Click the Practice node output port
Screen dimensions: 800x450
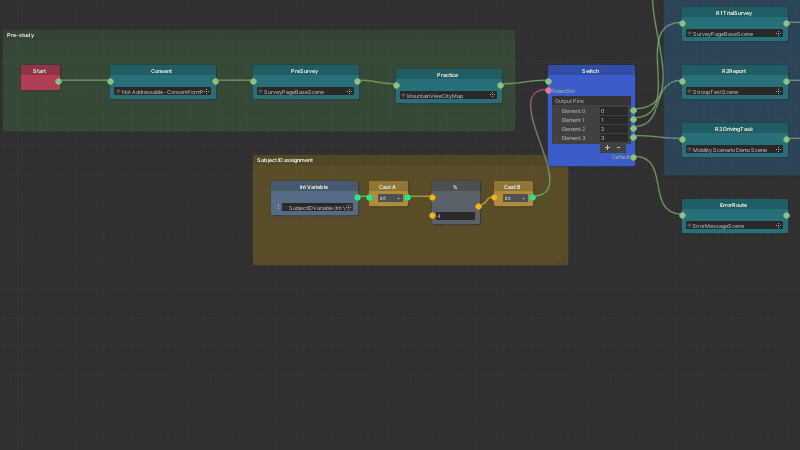click(x=501, y=85)
